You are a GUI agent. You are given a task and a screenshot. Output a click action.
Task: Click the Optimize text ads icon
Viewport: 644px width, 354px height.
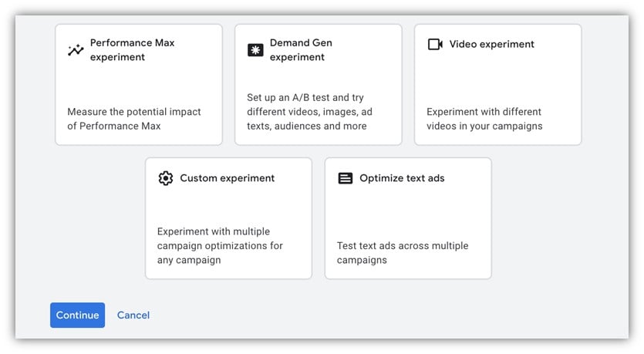(x=346, y=178)
